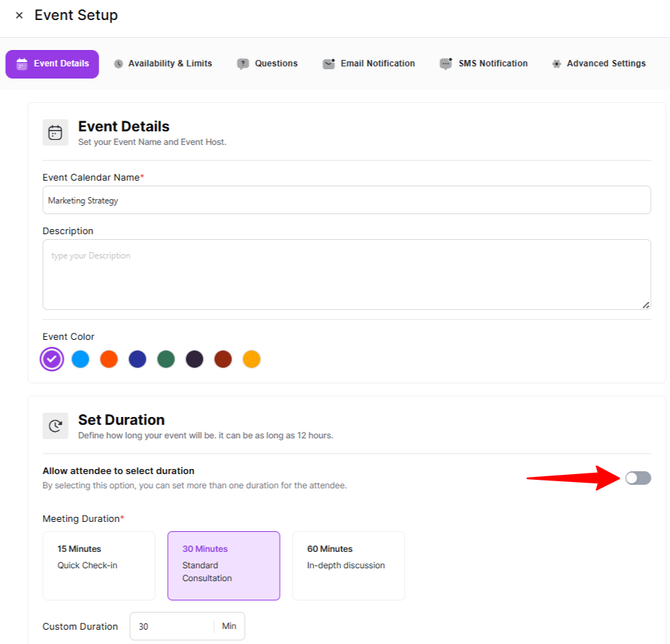Image resolution: width=670 pixels, height=644 pixels.
Task: Enable Allow attendee to select duration toggle
Action: tap(638, 478)
